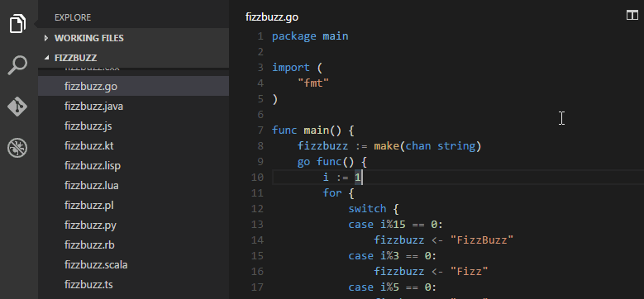Open fizzbuzz.lisp file
Screen dimensions: 644x299
(x=133, y=166)
